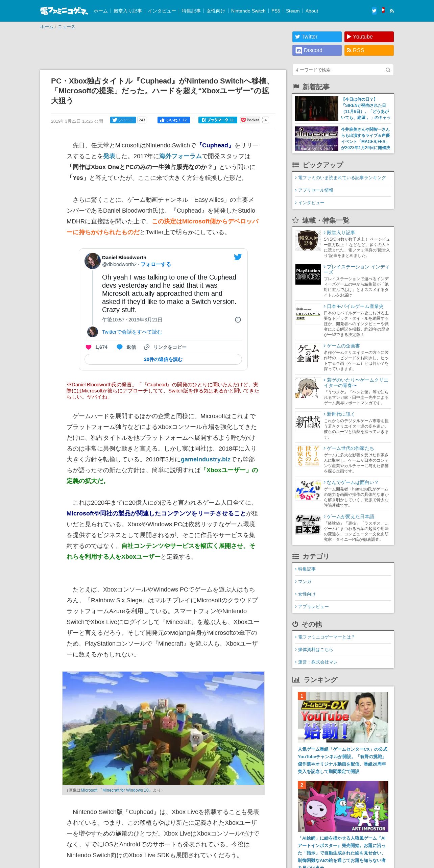
Task: Click the ホーム breadcrumb link
Action: coord(47,27)
